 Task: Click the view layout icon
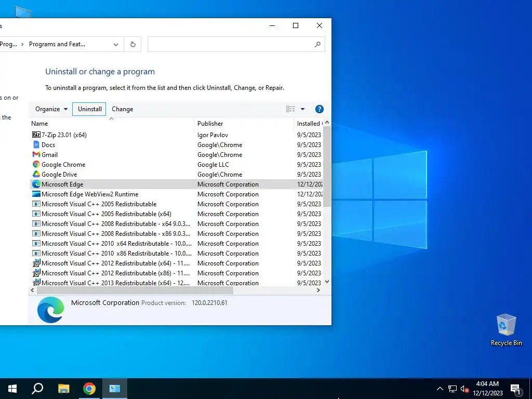pos(290,109)
